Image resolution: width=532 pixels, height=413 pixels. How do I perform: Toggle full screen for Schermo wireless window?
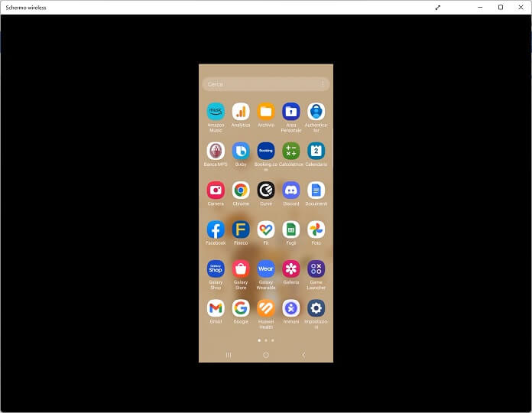click(x=438, y=8)
